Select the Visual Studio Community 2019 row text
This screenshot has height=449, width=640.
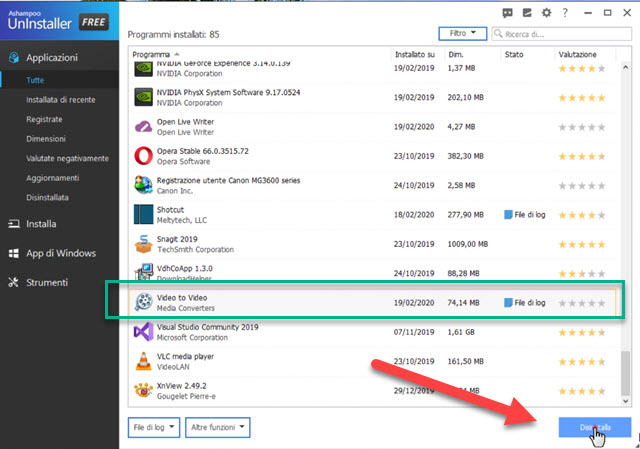208,327
